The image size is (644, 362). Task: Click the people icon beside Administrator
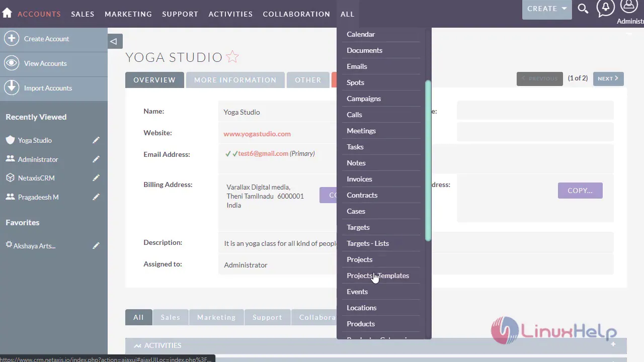(x=10, y=159)
